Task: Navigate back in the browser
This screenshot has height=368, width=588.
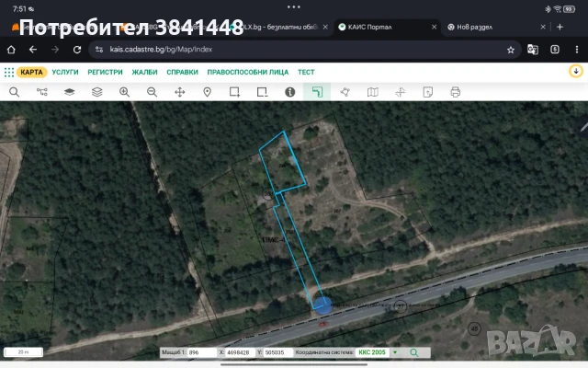Action: (33, 49)
